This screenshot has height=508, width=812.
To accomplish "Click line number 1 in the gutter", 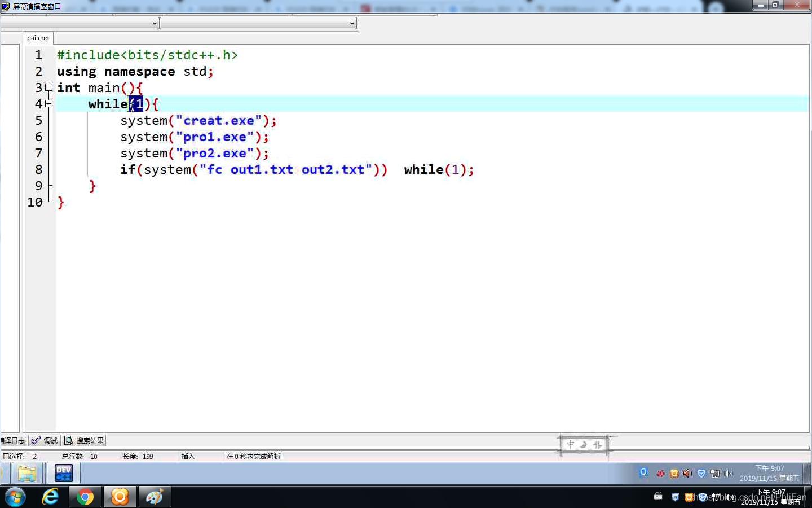I will tap(39, 55).
